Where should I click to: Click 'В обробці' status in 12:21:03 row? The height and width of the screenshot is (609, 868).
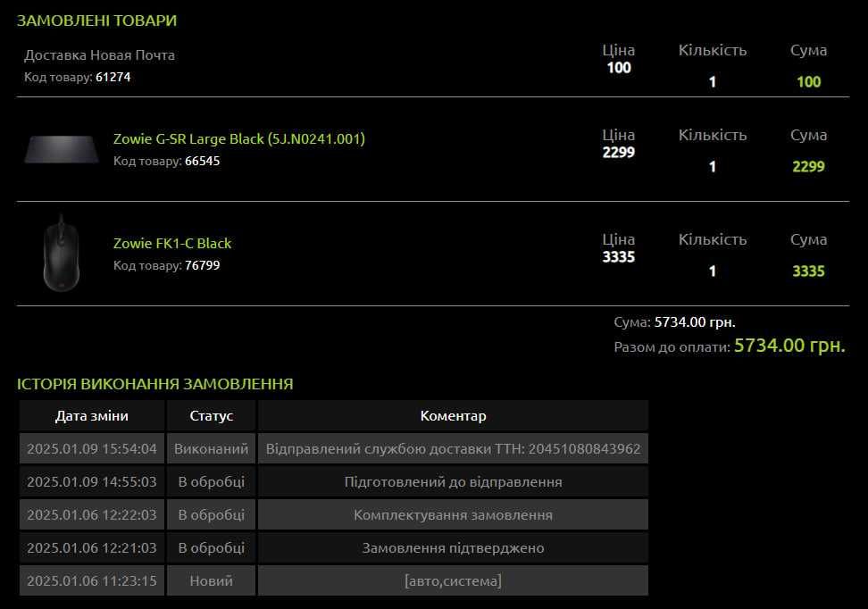(x=212, y=547)
